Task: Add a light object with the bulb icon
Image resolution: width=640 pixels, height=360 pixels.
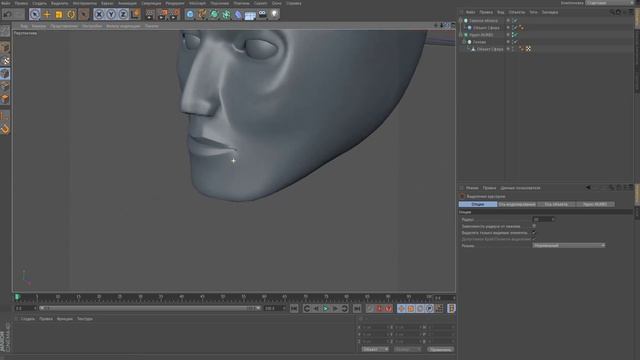Action: point(274,14)
